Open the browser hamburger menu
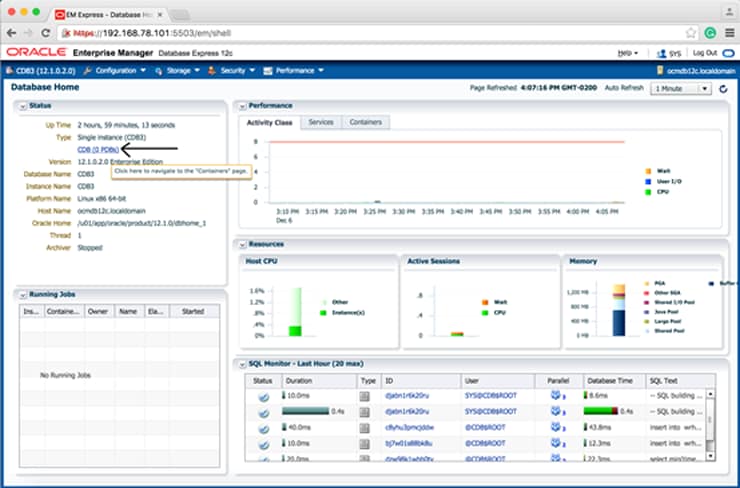Viewport: 740px width, 488px height. (x=730, y=33)
